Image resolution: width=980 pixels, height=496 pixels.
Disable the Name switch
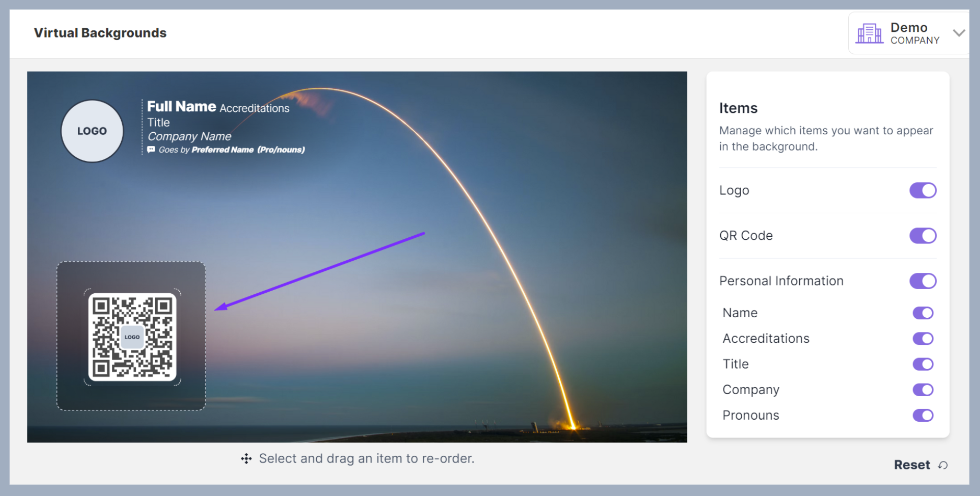pos(923,313)
